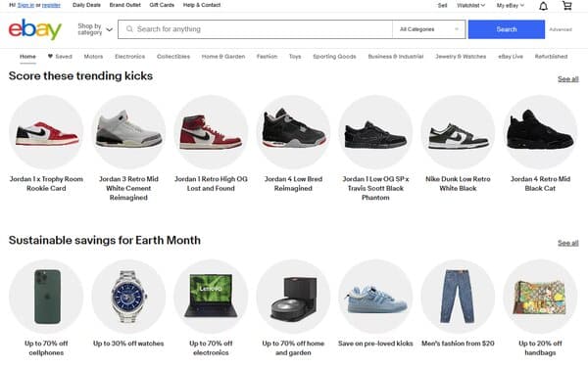
Task: Click 'Save on pre-loved kicks' text
Action: point(375,344)
